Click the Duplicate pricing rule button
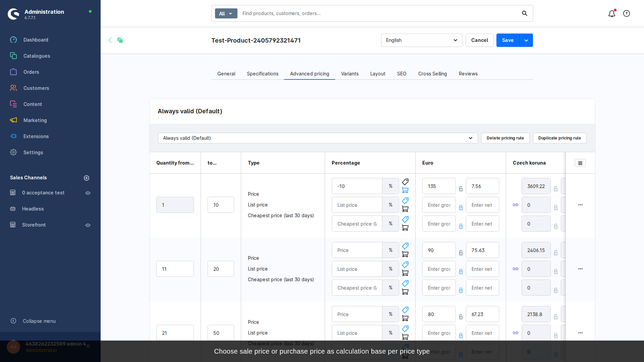 point(559,138)
